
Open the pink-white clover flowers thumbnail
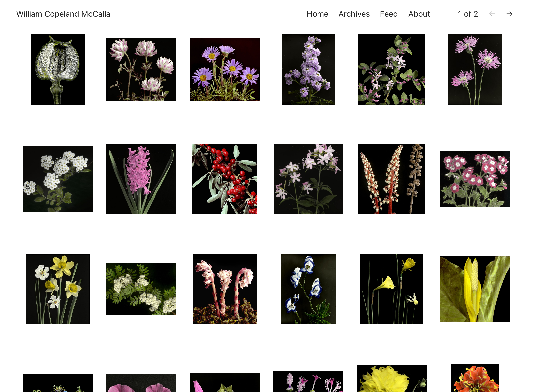(x=141, y=69)
